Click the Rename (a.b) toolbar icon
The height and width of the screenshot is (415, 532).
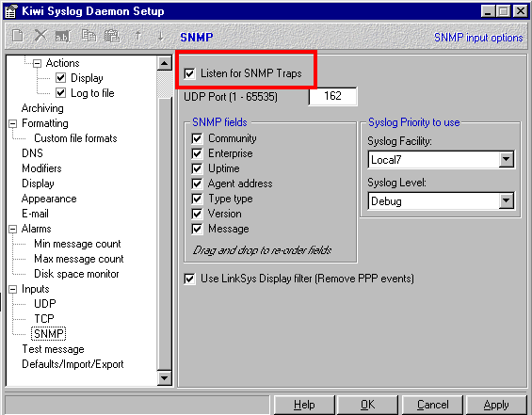pos(62,37)
